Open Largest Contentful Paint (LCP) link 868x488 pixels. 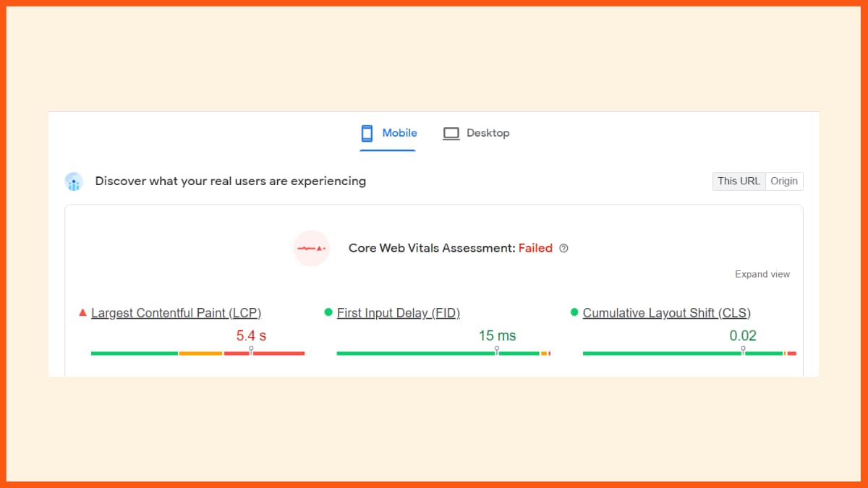coord(176,313)
